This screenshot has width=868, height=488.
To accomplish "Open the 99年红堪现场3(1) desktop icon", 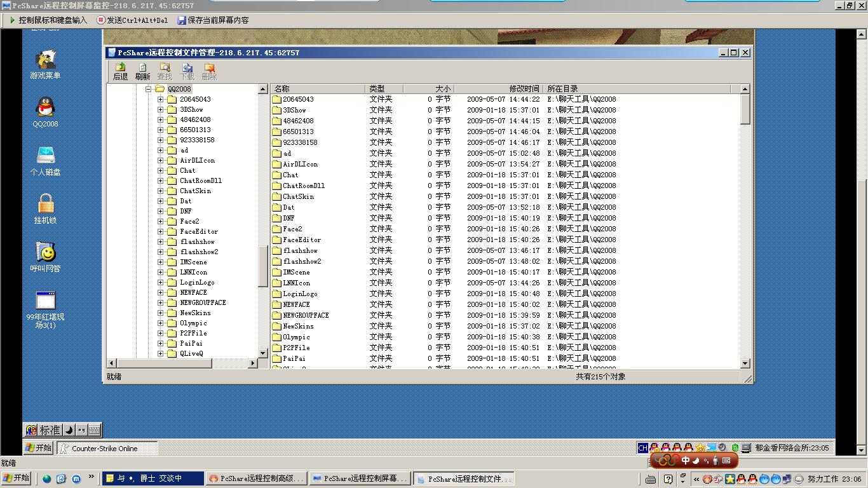I will click(45, 310).
